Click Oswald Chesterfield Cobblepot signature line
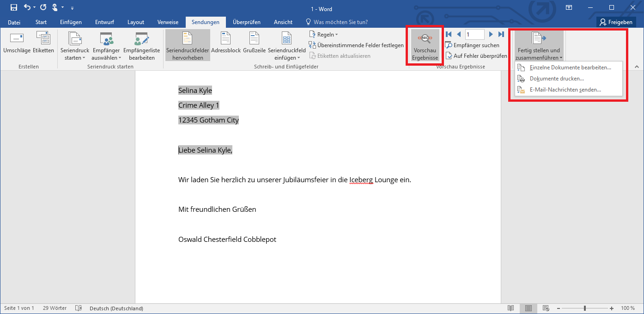This screenshot has width=644, height=314. pyautogui.click(x=227, y=240)
